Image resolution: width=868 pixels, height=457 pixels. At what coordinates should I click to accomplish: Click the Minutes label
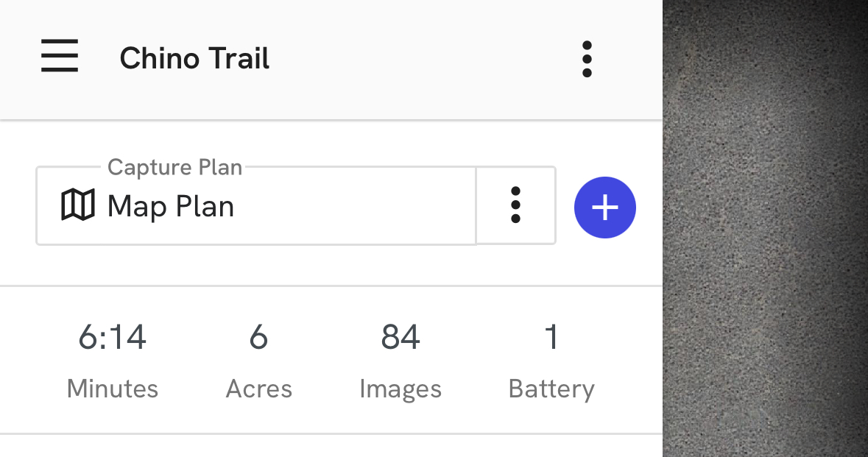click(112, 389)
